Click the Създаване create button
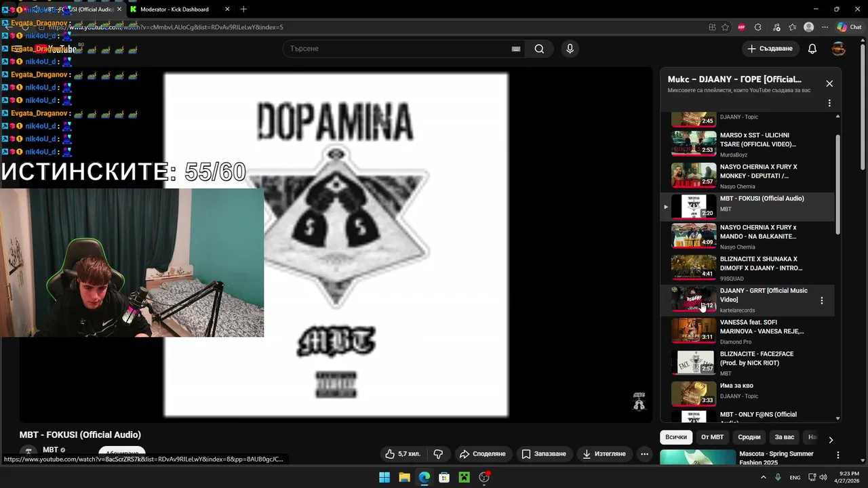Viewport: 868px width, 488px height. pos(770,49)
